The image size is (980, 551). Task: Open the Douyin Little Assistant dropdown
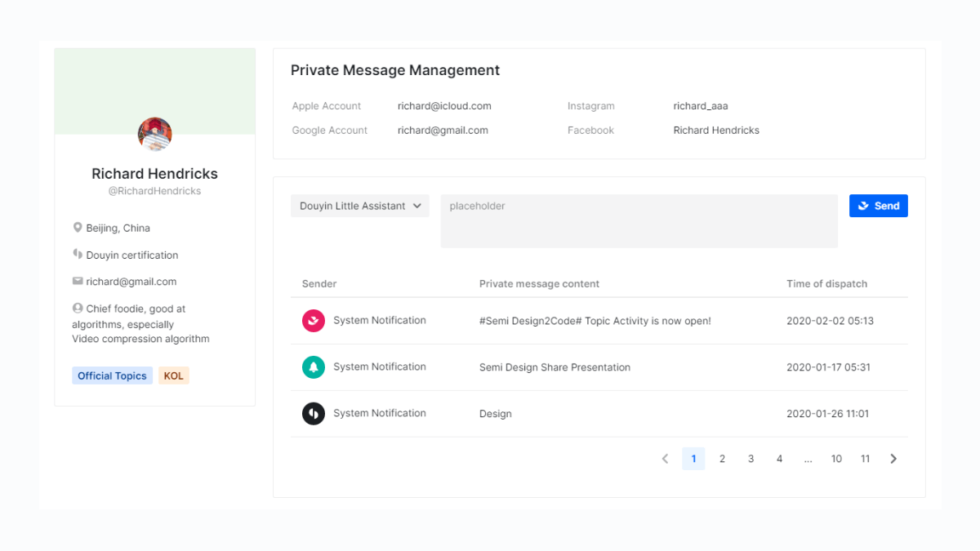360,206
